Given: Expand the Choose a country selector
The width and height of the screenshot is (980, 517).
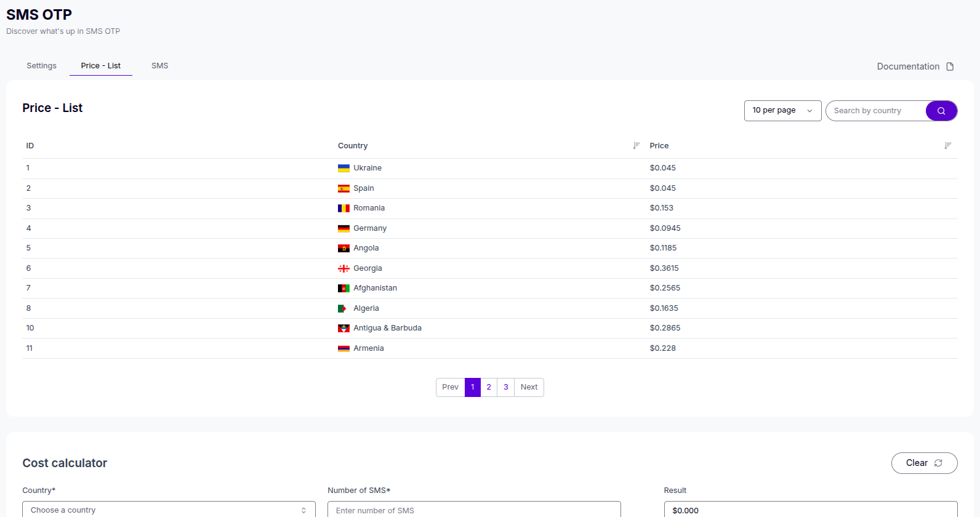Looking at the screenshot, I should pos(169,510).
